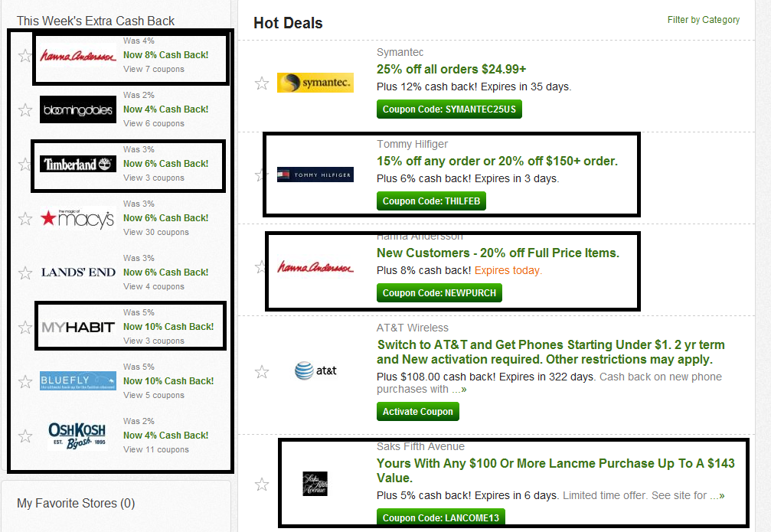Click Coupon Code SYMANTEC25US button
This screenshot has height=532, width=771.
449,109
